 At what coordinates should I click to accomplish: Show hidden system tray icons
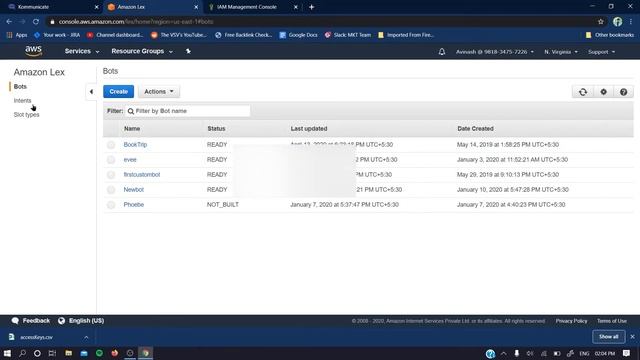504,353
